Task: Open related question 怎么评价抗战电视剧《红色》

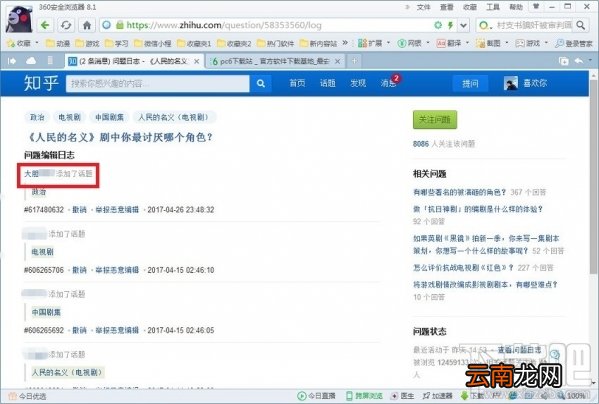Action: coord(463,268)
